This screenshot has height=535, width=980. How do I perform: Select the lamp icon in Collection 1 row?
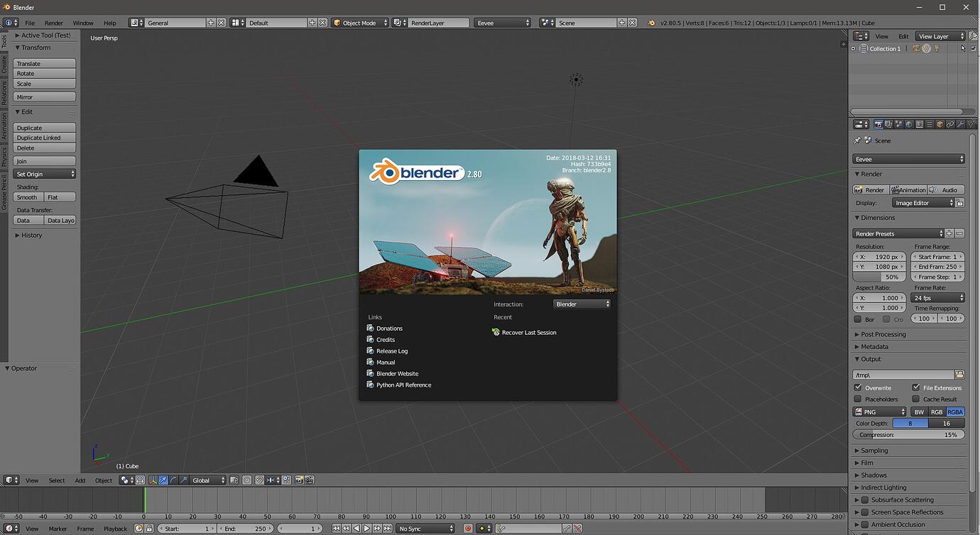tap(937, 48)
